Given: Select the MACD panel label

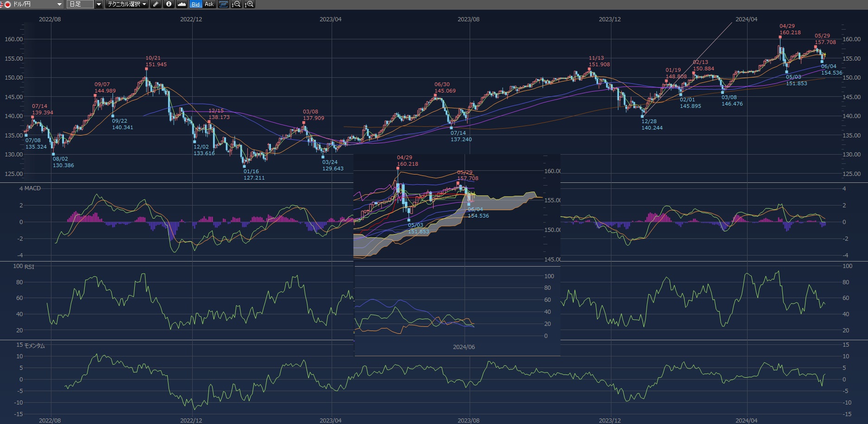Looking at the screenshot, I should [x=32, y=188].
